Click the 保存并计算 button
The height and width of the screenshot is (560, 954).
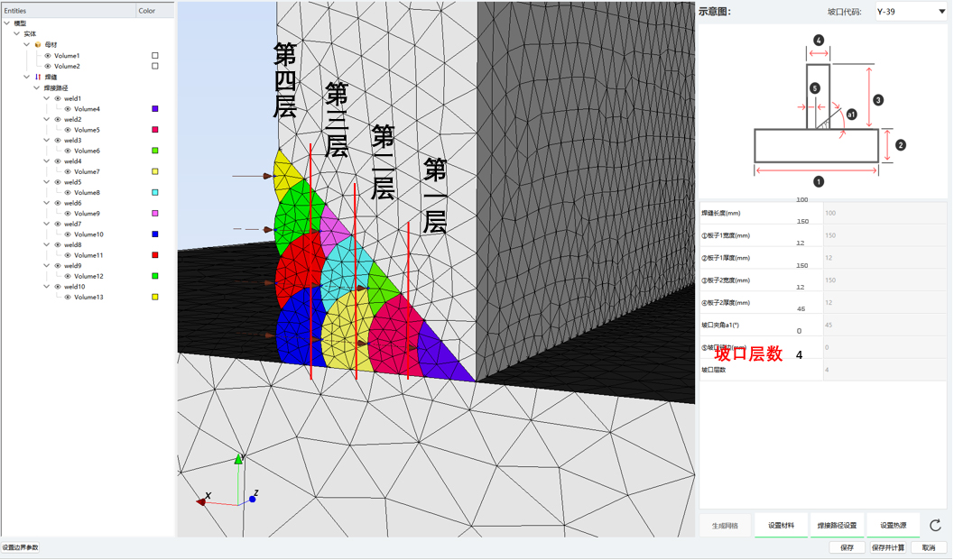coord(887,547)
